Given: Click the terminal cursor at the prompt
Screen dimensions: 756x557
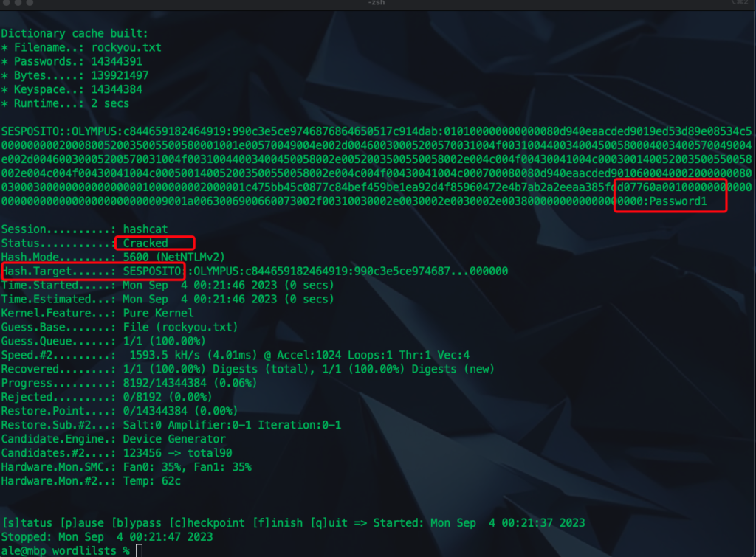Looking at the screenshot, I should (139, 550).
